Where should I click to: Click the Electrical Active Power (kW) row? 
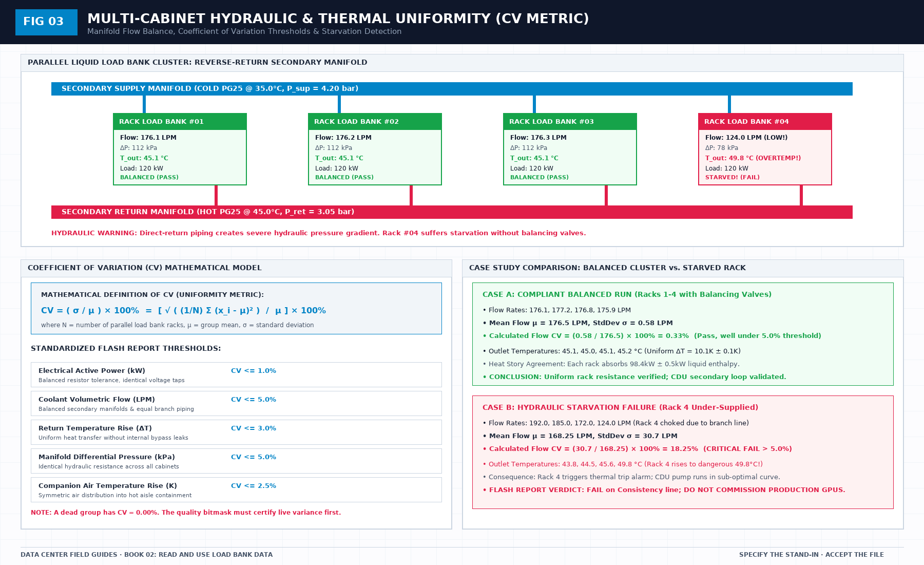click(236, 375)
